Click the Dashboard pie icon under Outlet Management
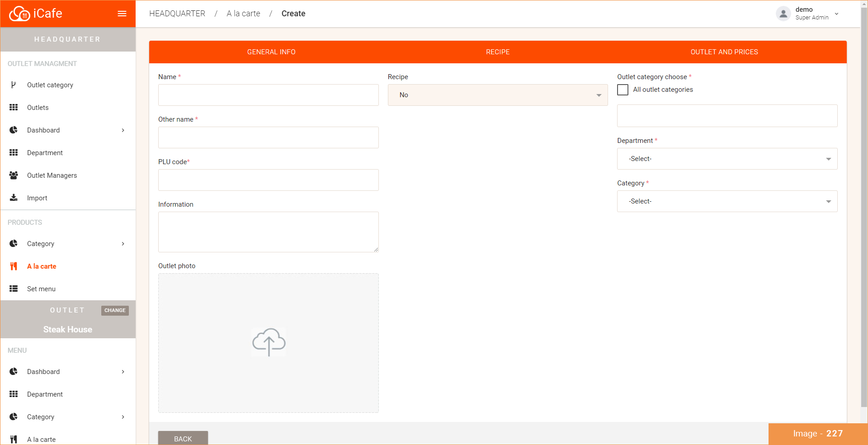The width and height of the screenshot is (868, 445). click(14, 130)
